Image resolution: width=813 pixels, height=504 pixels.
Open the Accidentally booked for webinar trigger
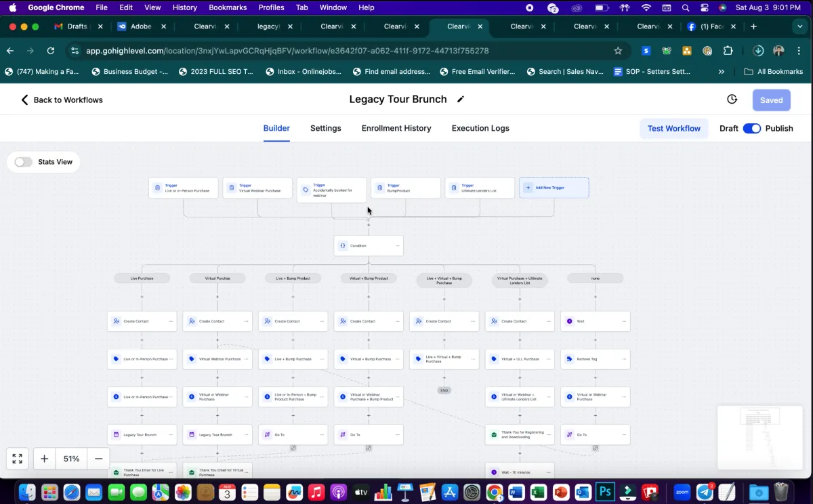[x=331, y=190]
